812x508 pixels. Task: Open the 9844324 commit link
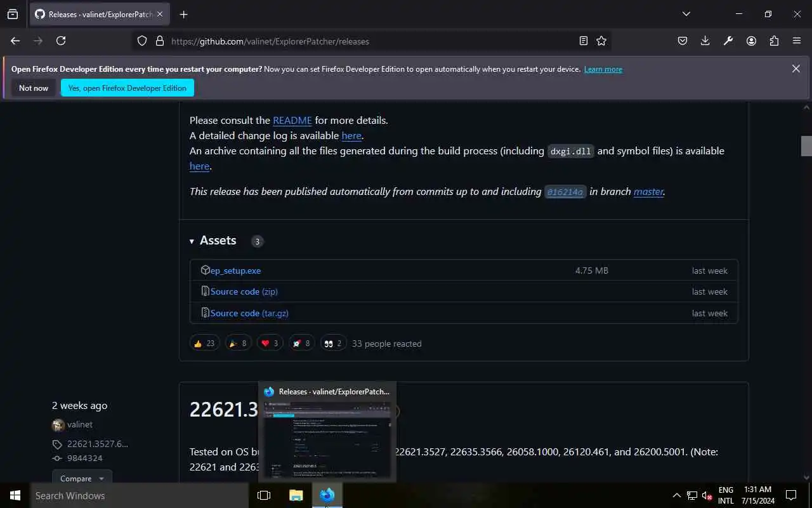pos(84,458)
